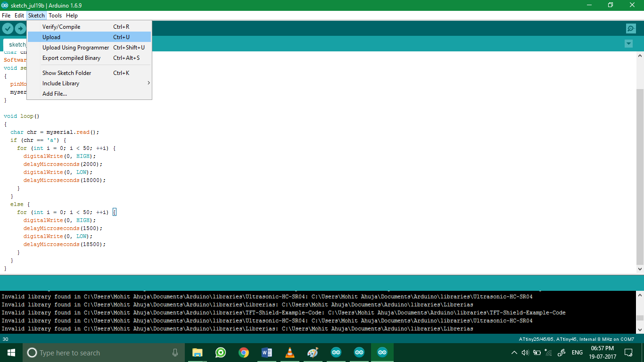The height and width of the screenshot is (362, 644).
Task: Click 'char chr = myserial.read();' line
Action: [x=55, y=132]
